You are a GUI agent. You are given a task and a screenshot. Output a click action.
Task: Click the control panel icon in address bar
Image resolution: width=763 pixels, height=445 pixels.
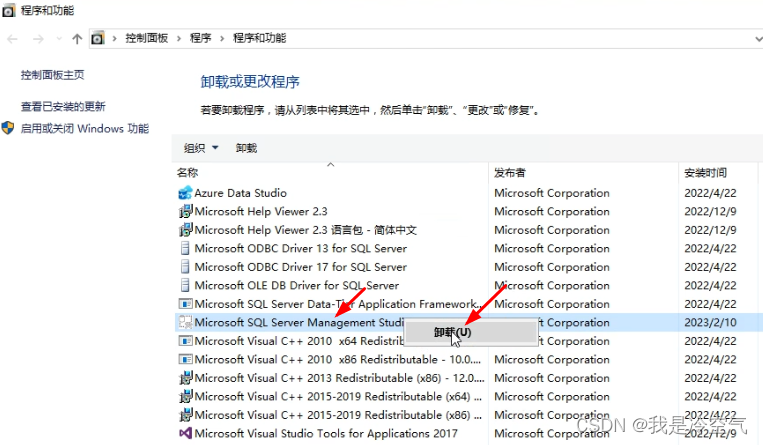tap(98, 38)
